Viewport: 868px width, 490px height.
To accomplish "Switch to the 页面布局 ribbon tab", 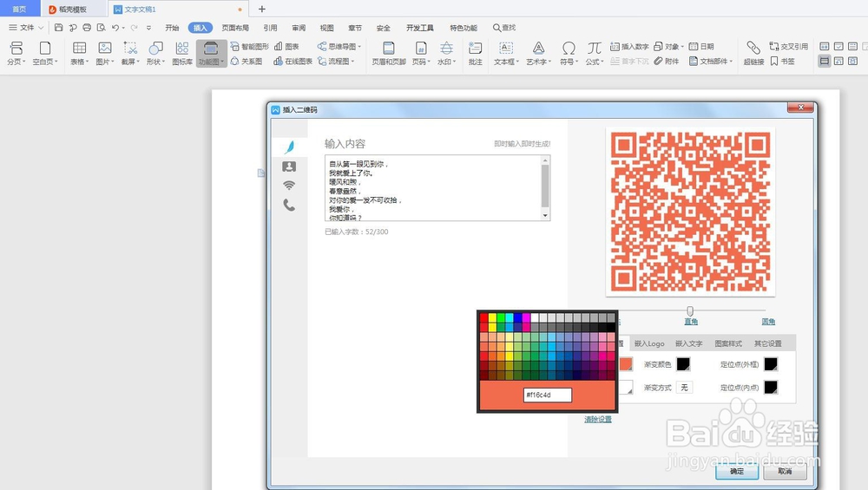I will tap(235, 28).
